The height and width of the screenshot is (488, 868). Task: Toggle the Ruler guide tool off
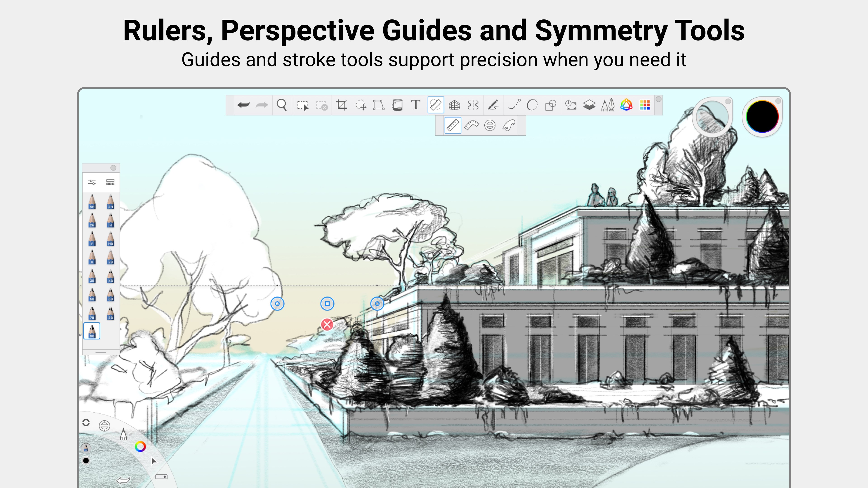tap(436, 105)
